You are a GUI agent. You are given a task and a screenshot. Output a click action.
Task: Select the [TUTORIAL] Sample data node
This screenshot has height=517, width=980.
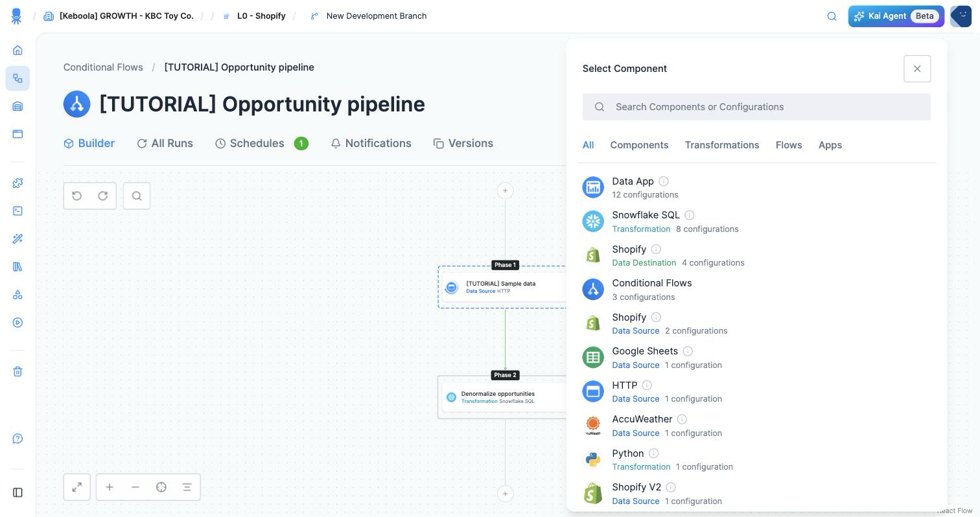pyautogui.click(x=504, y=287)
